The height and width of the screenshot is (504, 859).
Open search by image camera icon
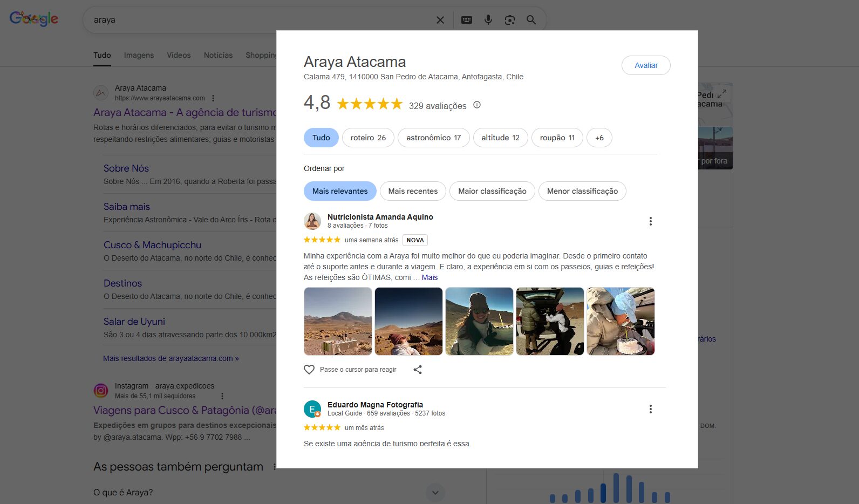(x=510, y=20)
